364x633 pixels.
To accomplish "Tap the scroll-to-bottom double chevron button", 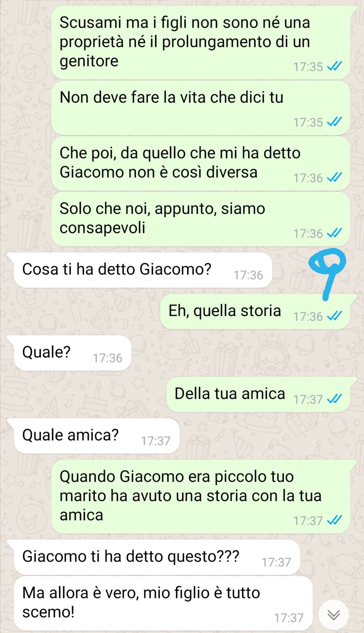I will click(333, 615).
